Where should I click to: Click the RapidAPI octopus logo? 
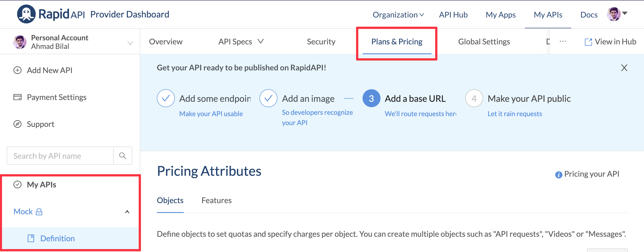pos(26,14)
